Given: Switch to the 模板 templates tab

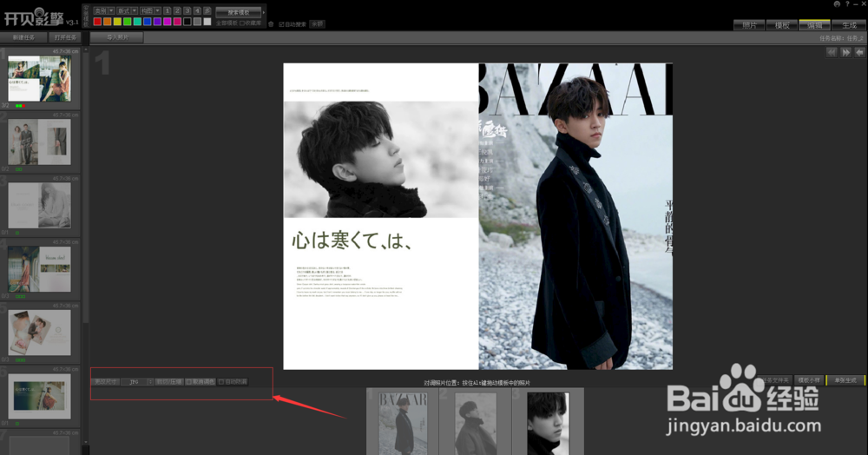Looking at the screenshot, I should (782, 25).
